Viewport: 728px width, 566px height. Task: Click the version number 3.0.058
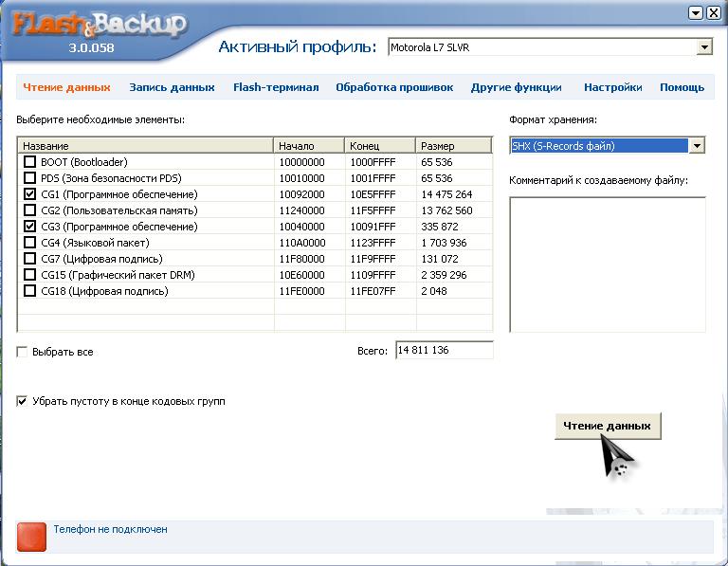[x=91, y=47]
